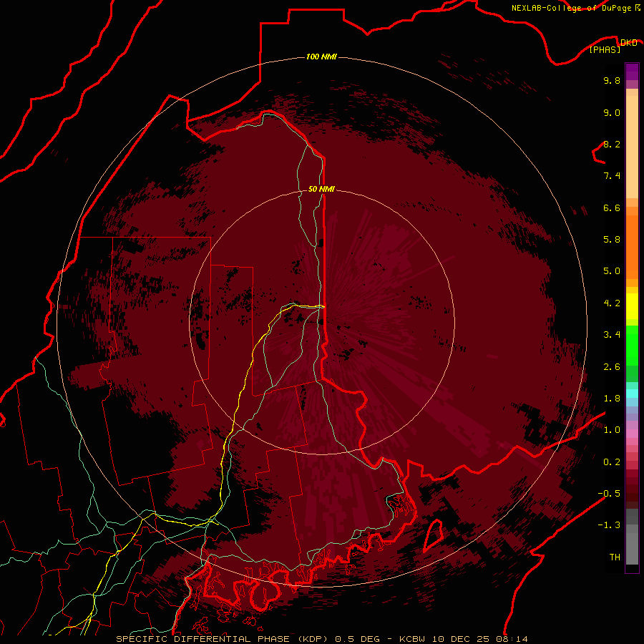Click the DKD [PHAS] legend title

coord(614,46)
